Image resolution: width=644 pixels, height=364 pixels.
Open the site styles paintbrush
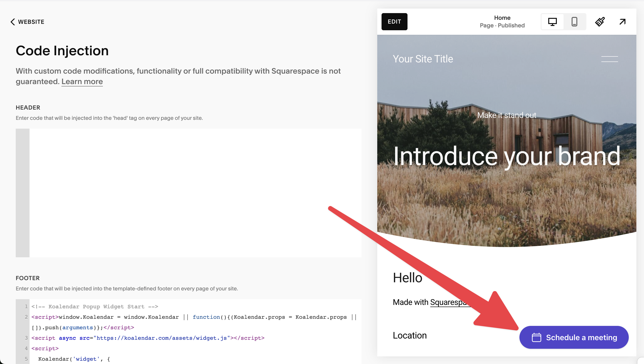click(600, 22)
